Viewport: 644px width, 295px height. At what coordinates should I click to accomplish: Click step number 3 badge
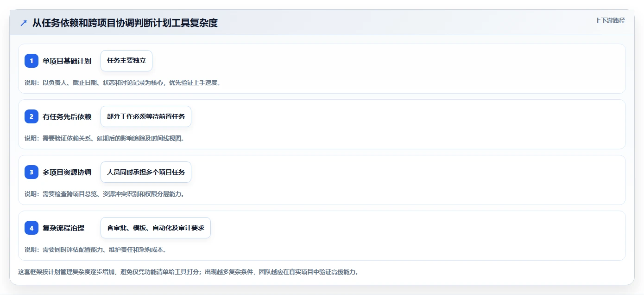click(32, 172)
